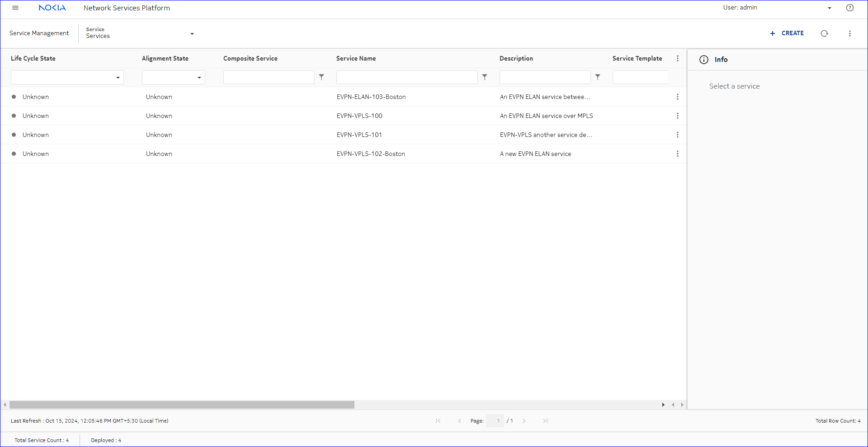Screen dimensions: 868x447
Task: Click the Description filter icon
Action: point(598,77)
